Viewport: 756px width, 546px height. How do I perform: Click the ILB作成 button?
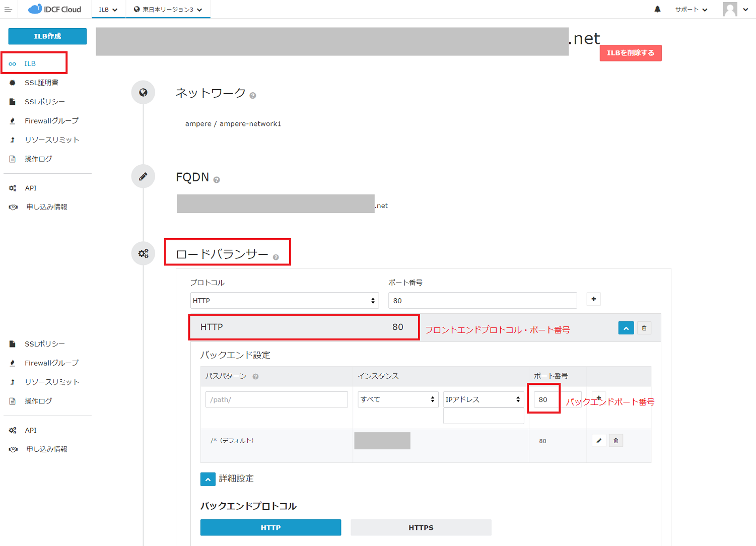(x=47, y=36)
